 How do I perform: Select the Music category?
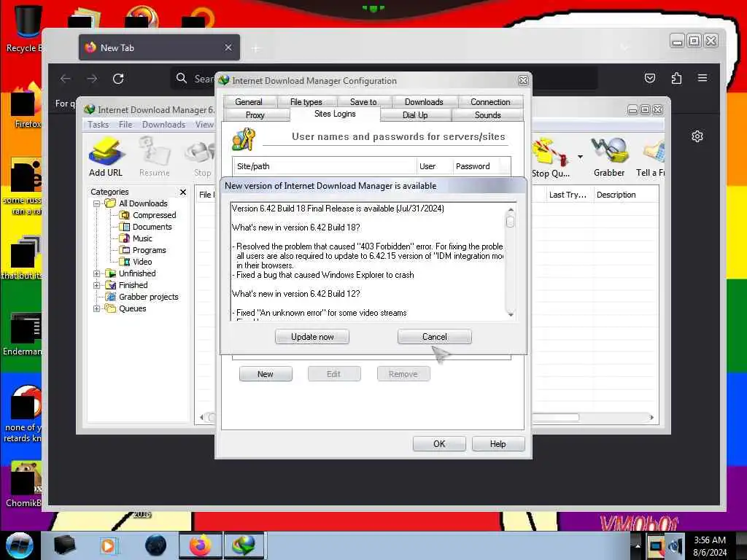pyautogui.click(x=142, y=238)
